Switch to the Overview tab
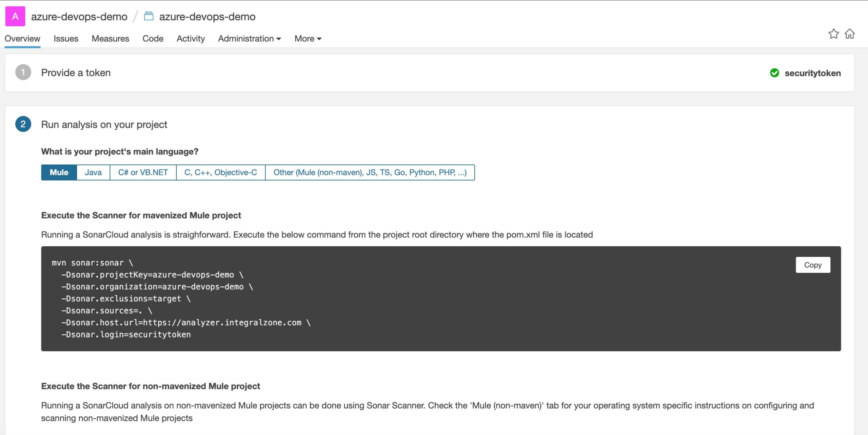868x435 pixels. pyautogui.click(x=22, y=39)
